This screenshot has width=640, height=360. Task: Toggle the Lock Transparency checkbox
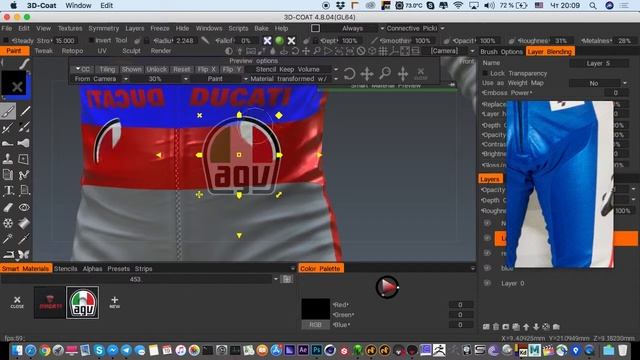coord(485,73)
